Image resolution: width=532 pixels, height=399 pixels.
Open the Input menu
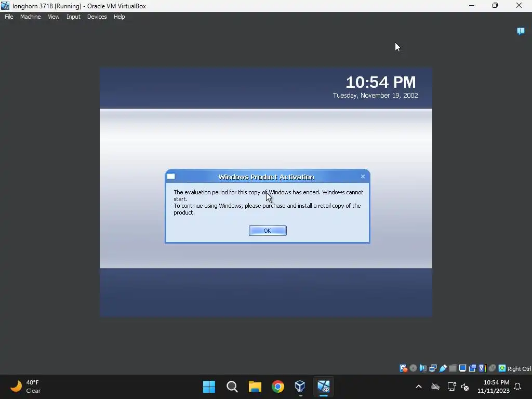click(x=73, y=17)
